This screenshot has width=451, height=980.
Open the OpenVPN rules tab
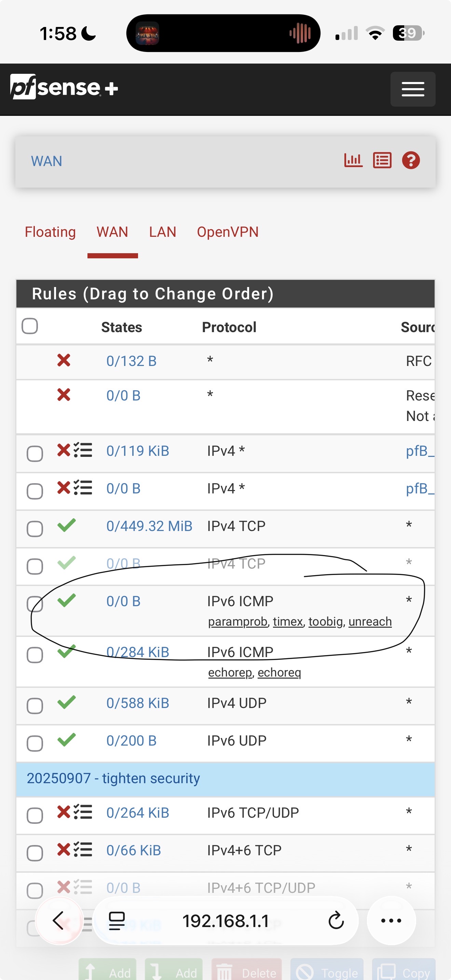pyautogui.click(x=228, y=232)
